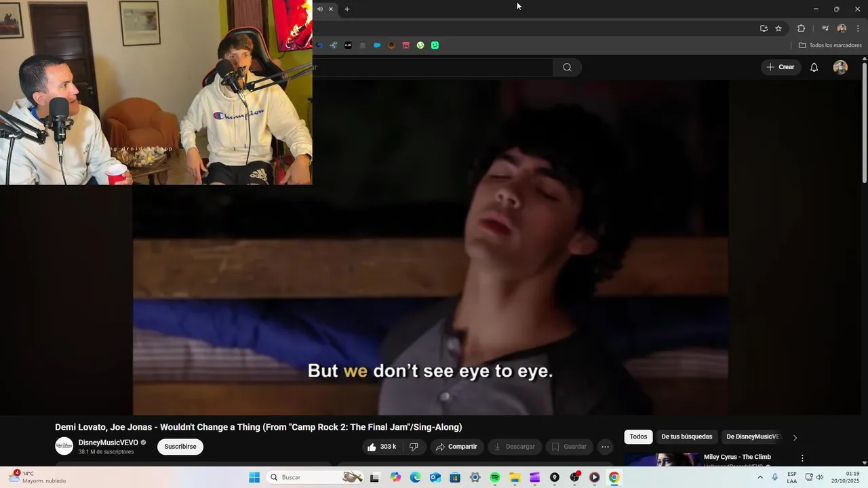Open more actions ellipsis under video
The height and width of the screenshot is (488, 868).
(x=605, y=447)
